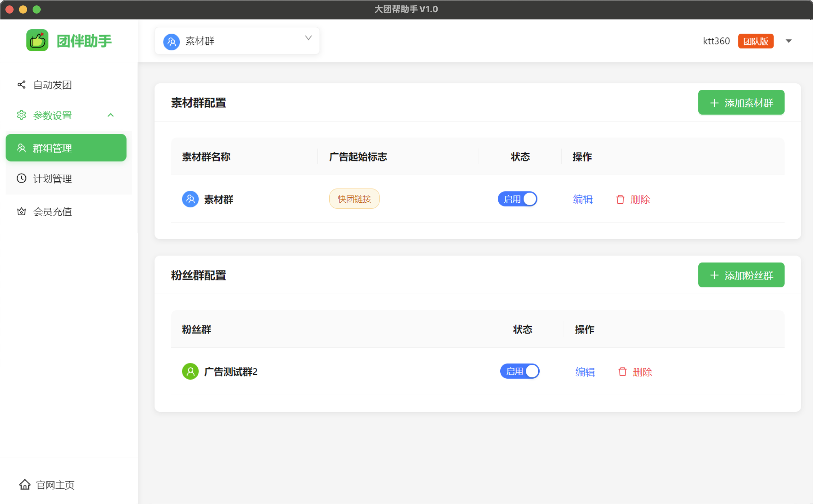The width and height of the screenshot is (813, 504).
Task: Click 删除 text for 广告测试群2
Action: (642, 372)
